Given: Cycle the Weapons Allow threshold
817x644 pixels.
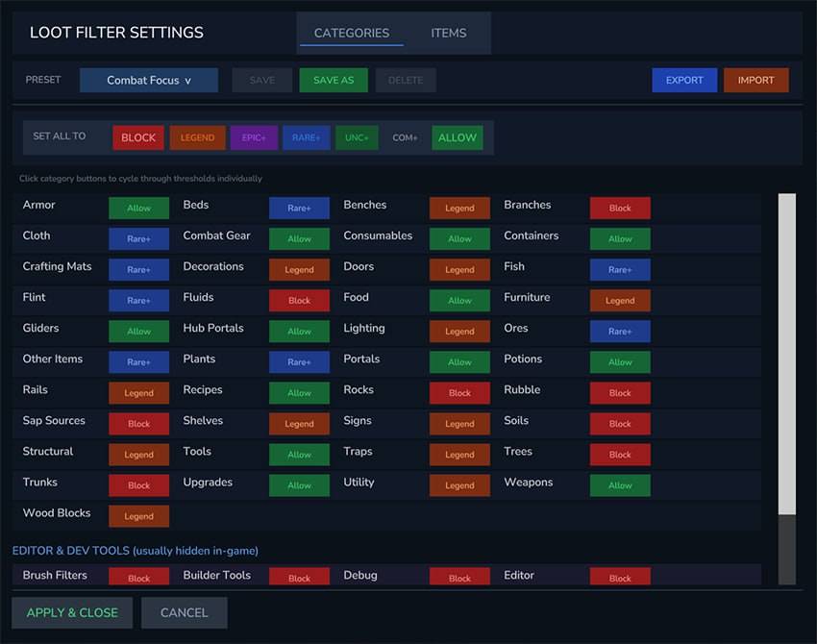Looking at the screenshot, I should pos(620,485).
